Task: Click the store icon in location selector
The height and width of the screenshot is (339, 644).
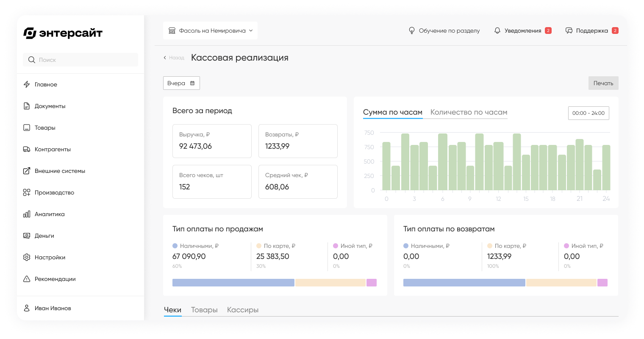Action: [x=172, y=31]
